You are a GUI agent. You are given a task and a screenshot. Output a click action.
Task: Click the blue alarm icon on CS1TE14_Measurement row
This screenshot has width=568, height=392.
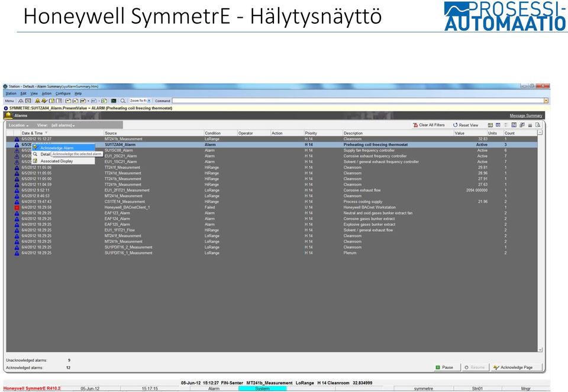17,202
